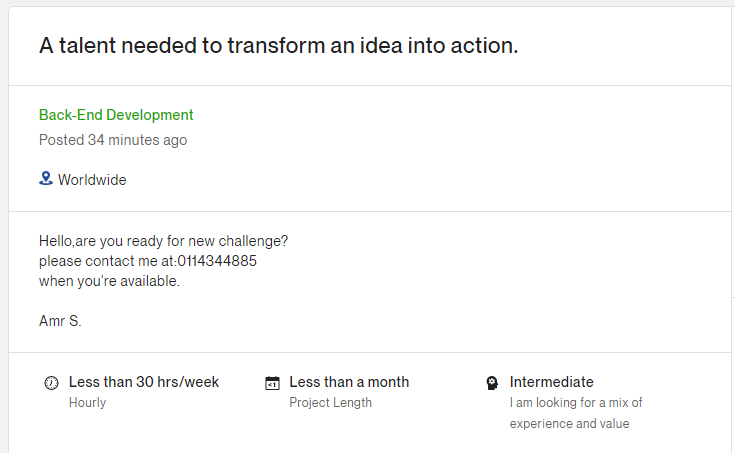Viewport: 735px width, 453px height.
Task: Click Less than 30 hrs/week label
Action: point(143,382)
